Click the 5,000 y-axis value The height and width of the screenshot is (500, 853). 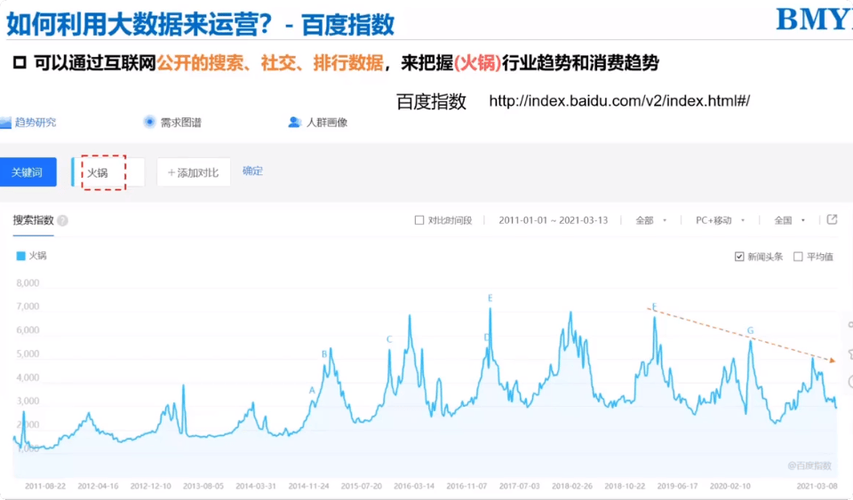(28, 354)
